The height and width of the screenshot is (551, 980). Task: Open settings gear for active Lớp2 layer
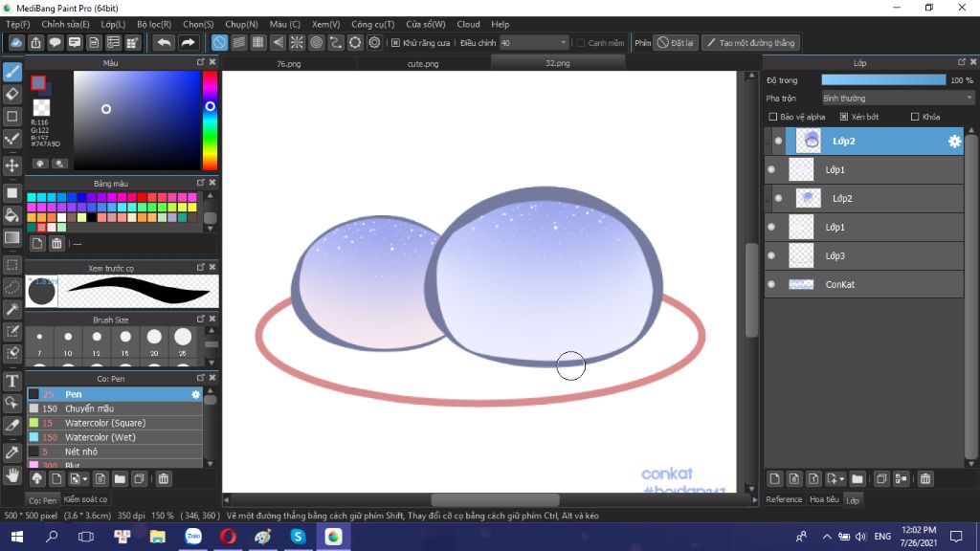[x=954, y=142]
